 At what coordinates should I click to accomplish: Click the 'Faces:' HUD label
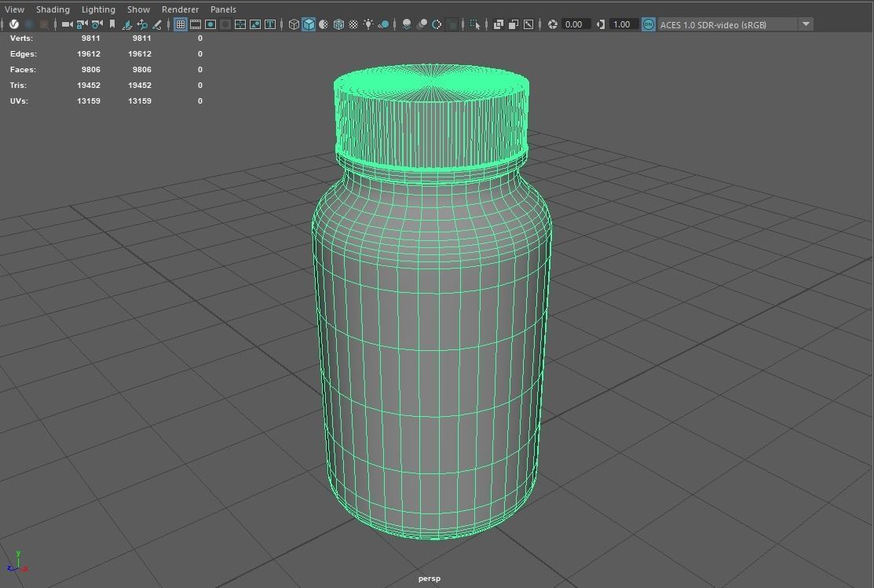click(x=23, y=69)
